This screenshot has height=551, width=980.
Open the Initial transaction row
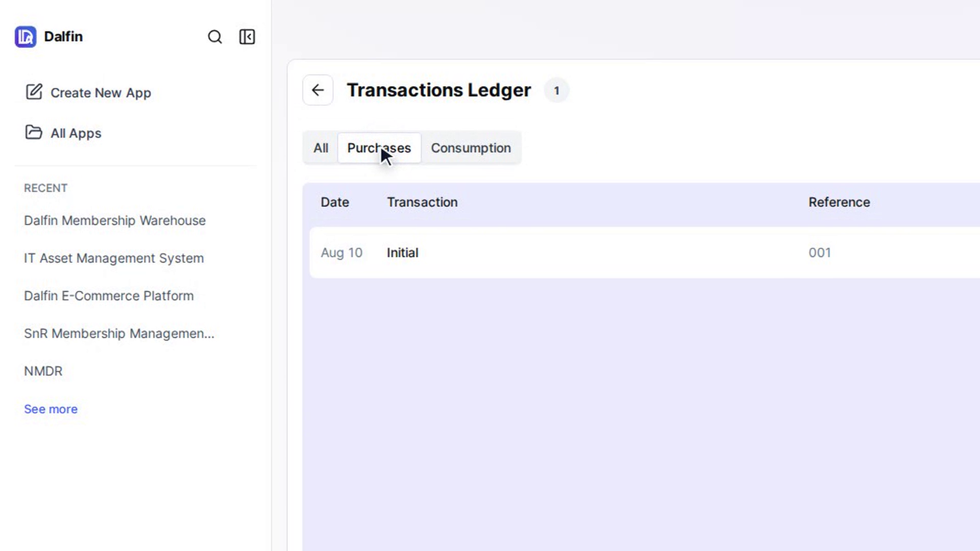645,253
